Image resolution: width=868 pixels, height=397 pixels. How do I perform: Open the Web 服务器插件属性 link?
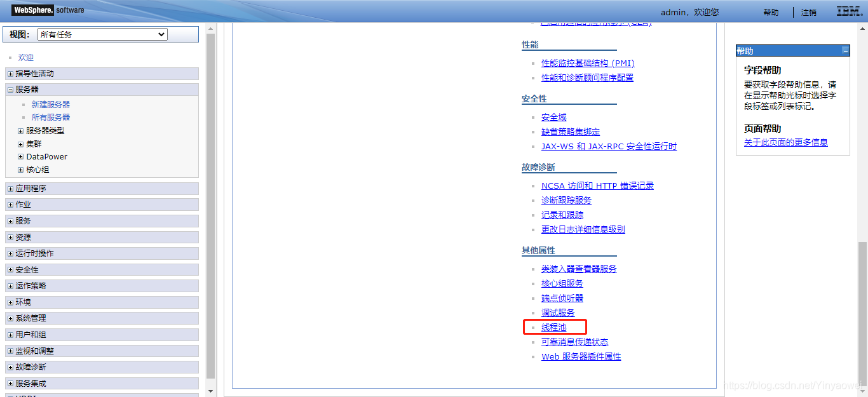pyautogui.click(x=581, y=356)
